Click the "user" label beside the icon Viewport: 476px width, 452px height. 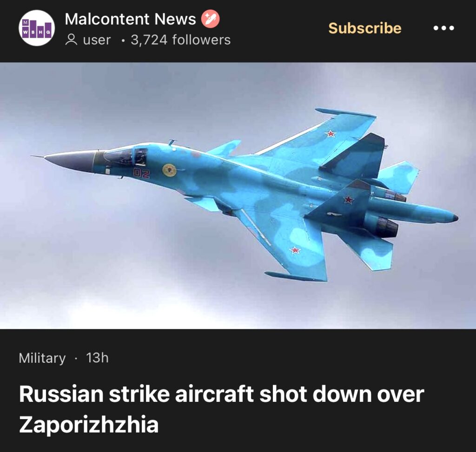[97, 40]
